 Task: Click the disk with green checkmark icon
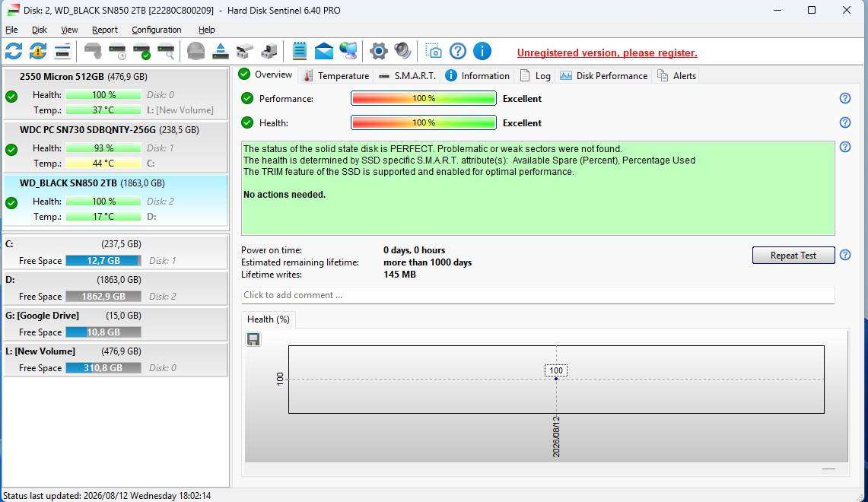tap(141, 52)
